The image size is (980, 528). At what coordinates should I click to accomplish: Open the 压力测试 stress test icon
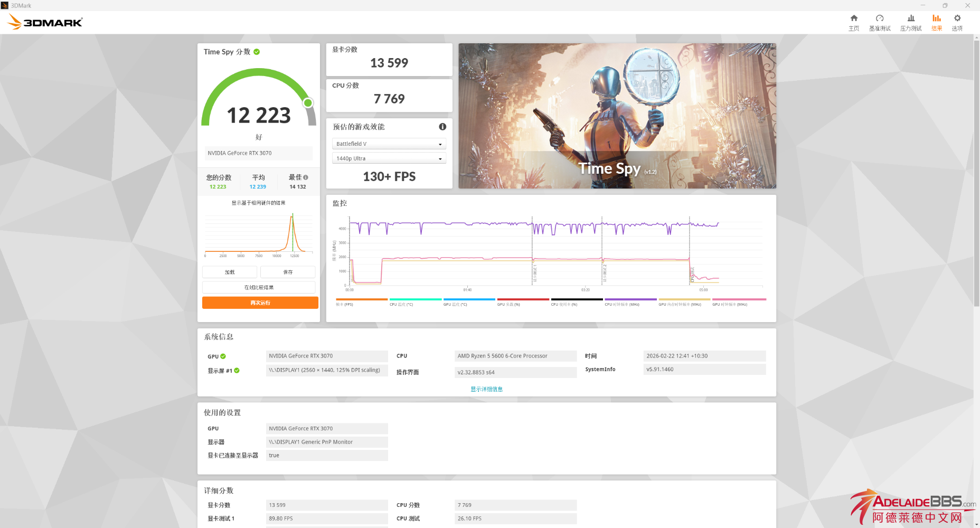coord(910,22)
